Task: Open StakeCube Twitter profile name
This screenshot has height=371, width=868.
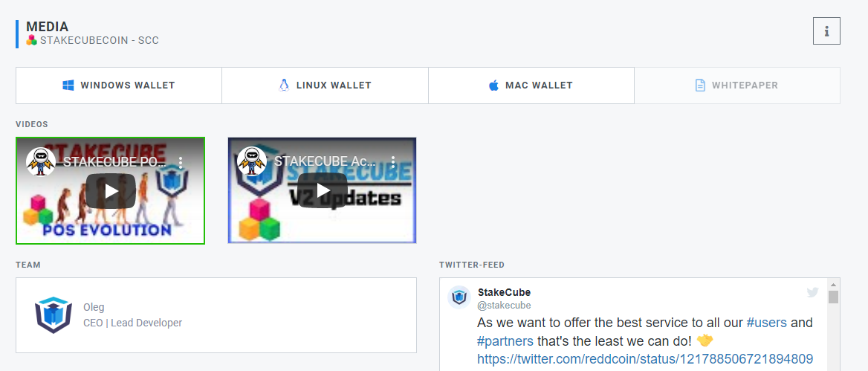Action: click(x=504, y=292)
